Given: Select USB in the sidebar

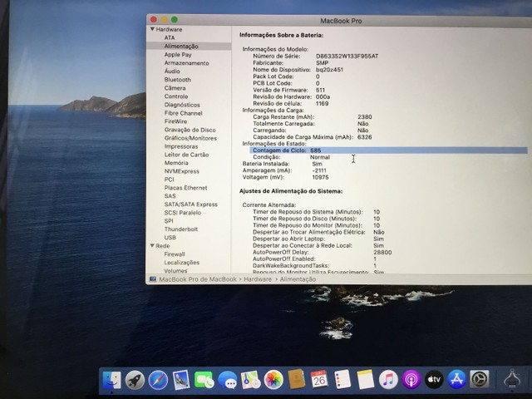Looking at the screenshot, I should coord(170,237).
